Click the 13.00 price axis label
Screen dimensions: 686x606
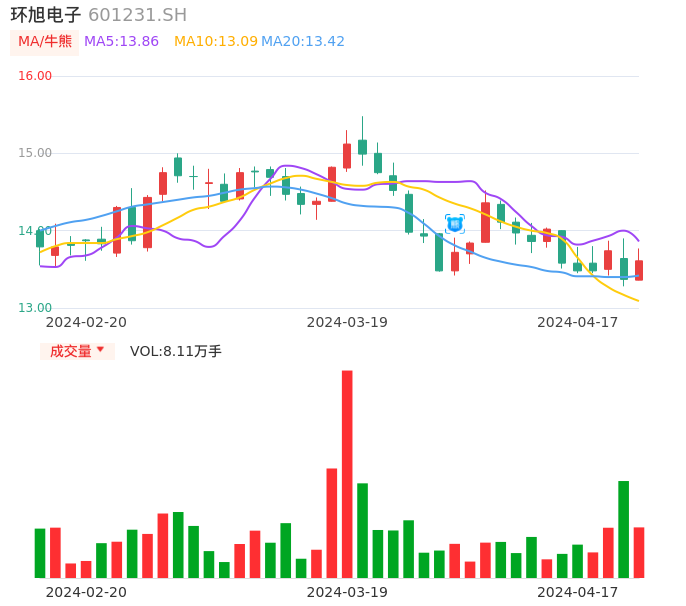(35, 308)
